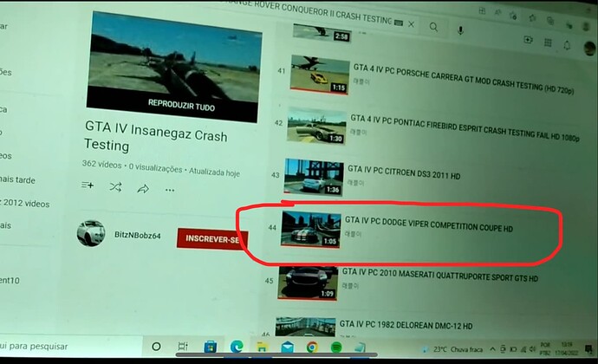Shuffle the GTA IV Insanegaz playlist
The height and width of the screenshot is (364, 598).
(x=115, y=187)
